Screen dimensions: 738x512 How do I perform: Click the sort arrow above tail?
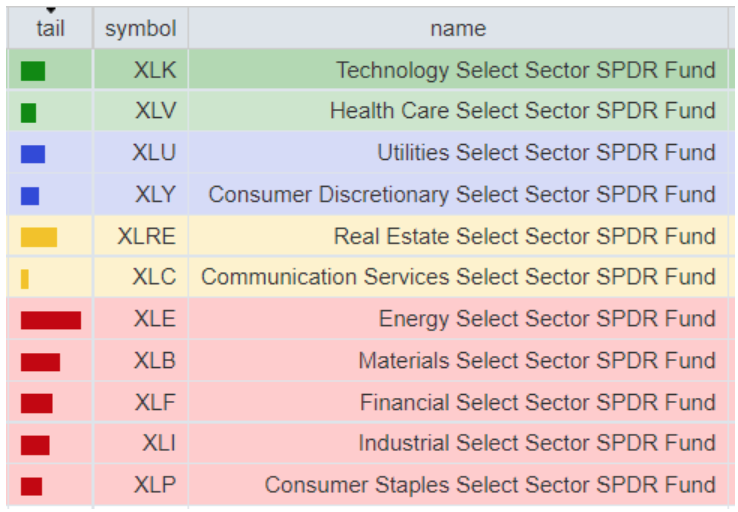pyautogui.click(x=50, y=10)
